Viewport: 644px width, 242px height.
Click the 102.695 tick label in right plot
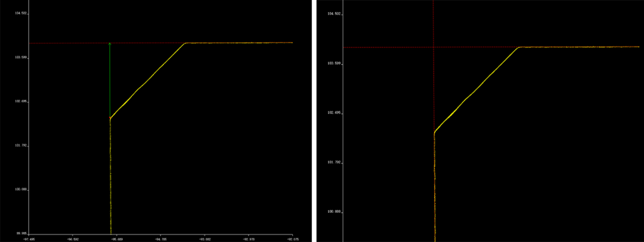coord(335,113)
